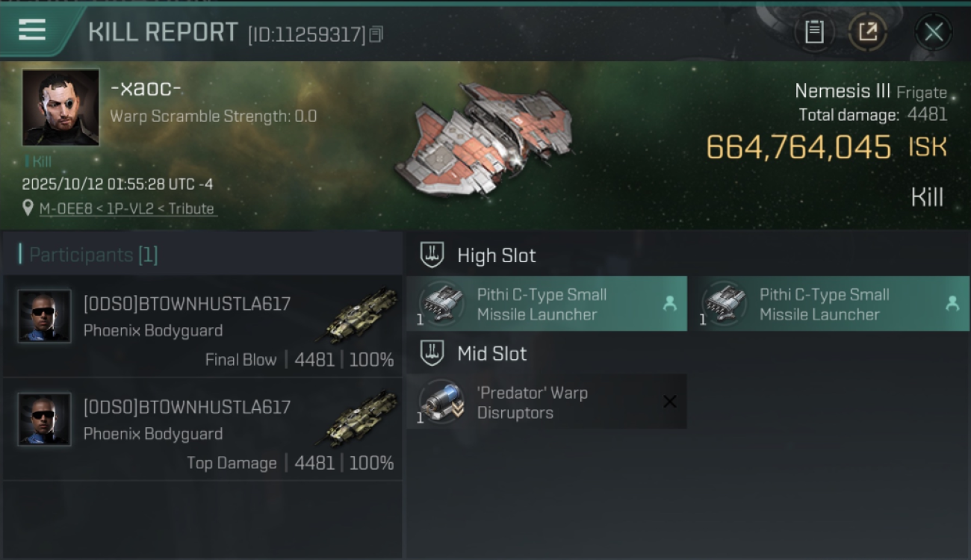
Task: View the -xaoc- victim portrait
Action: (x=61, y=108)
